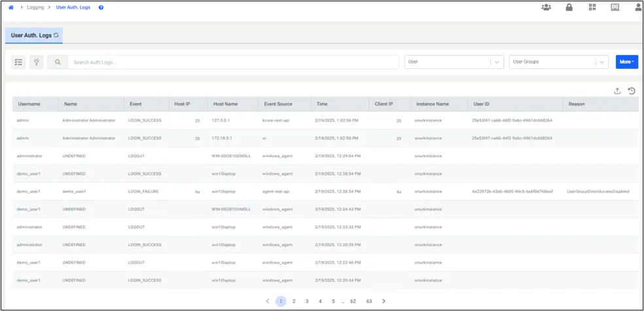
Task: Click the history clock icon above table
Action: 632,91
